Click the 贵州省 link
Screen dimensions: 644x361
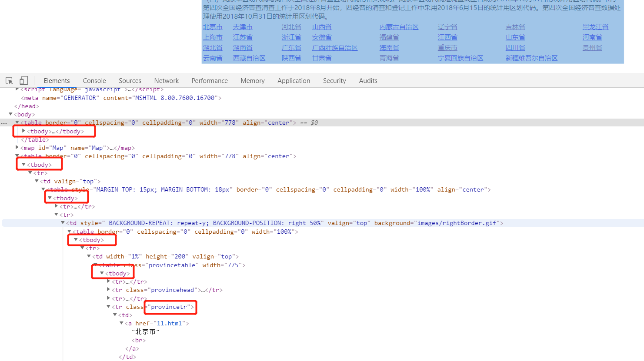tap(592, 48)
